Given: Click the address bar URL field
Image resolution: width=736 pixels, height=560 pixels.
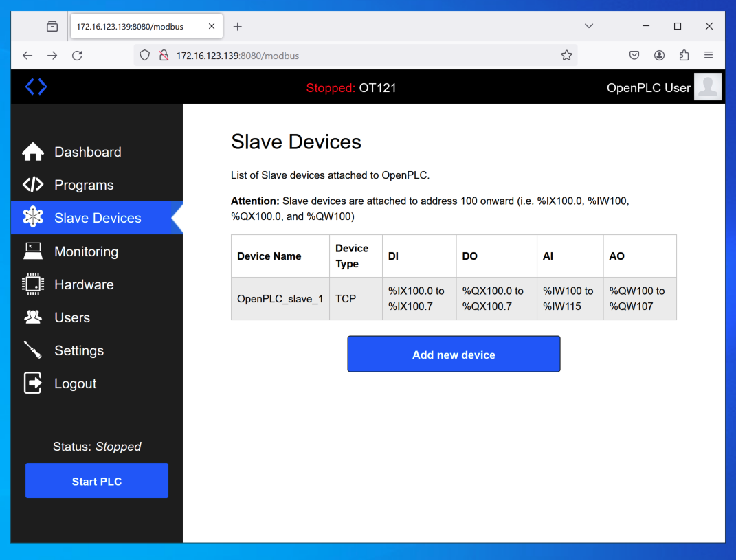Looking at the screenshot, I should point(357,56).
